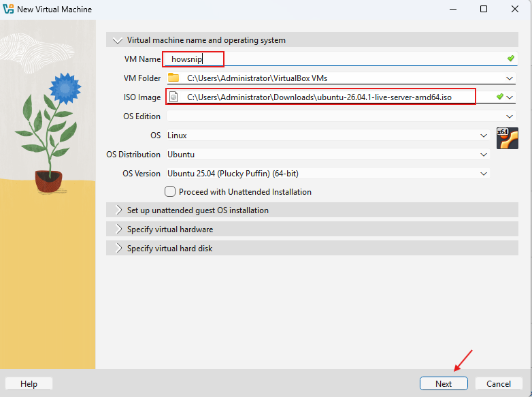Click the Cancel button
The image size is (532, 397).
[499, 383]
